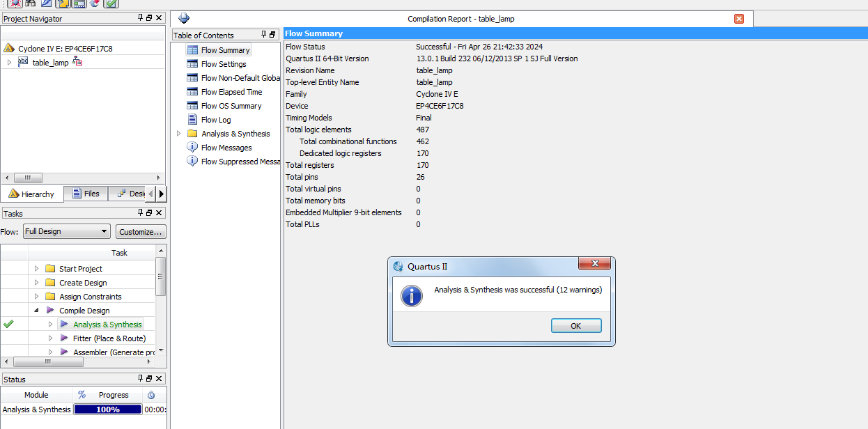Screen dimensions: 868x429
Task: Click the Fitter task play arrow icon
Action: (x=64, y=338)
